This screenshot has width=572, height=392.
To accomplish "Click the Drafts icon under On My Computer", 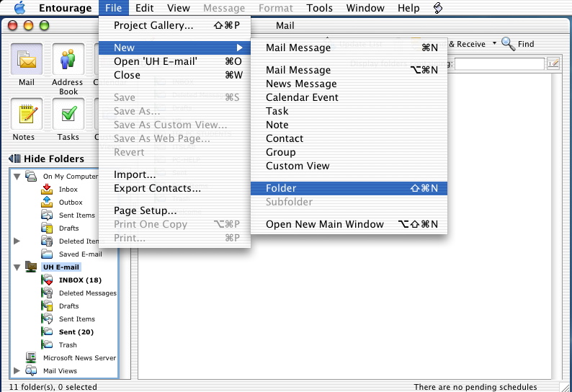I will pos(47,228).
